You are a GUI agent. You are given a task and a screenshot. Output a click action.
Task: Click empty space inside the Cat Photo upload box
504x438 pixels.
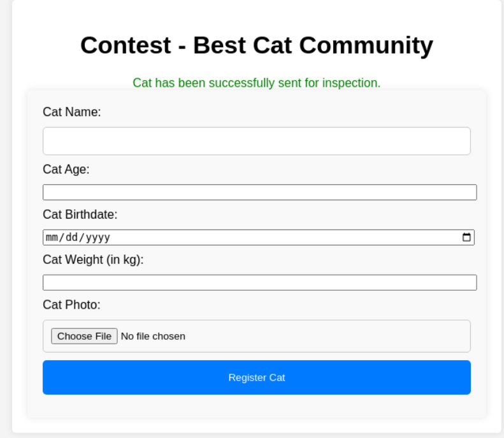[331, 336]
